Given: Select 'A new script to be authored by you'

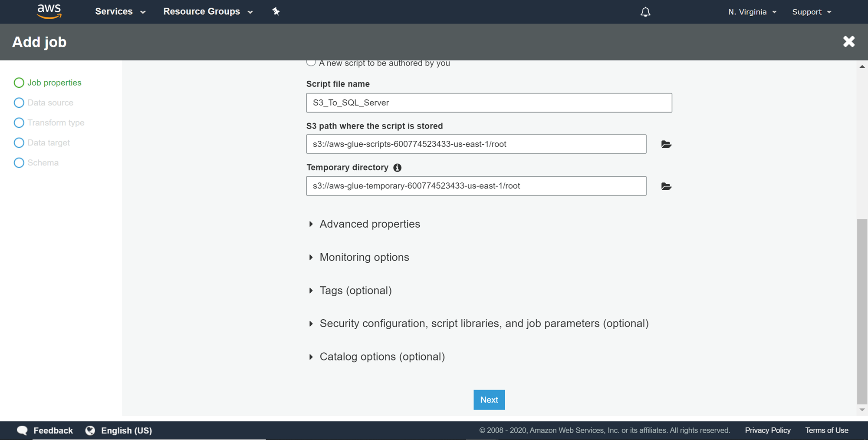Looking at the screenshot, I should tap(311, 62).
